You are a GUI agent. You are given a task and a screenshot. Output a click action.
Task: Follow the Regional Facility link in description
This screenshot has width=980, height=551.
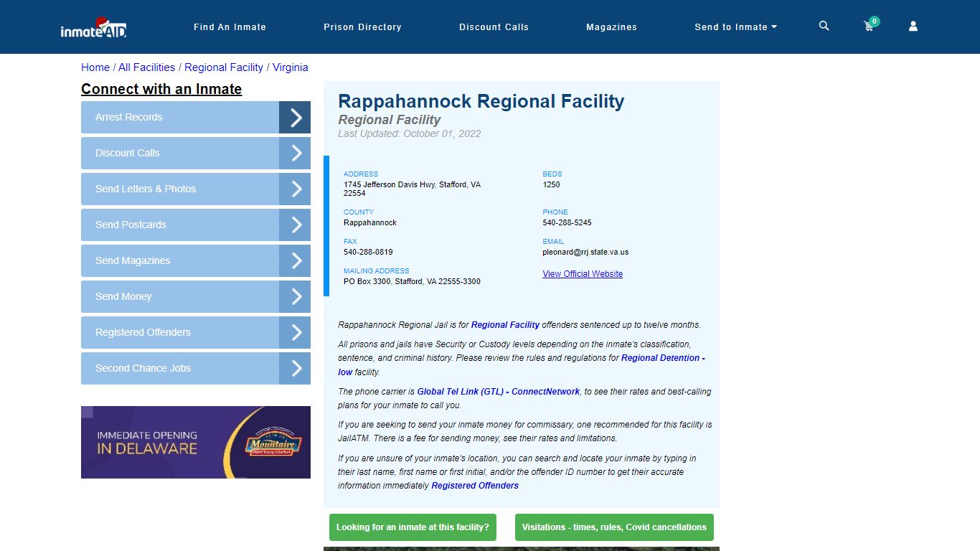pos(505,325)
